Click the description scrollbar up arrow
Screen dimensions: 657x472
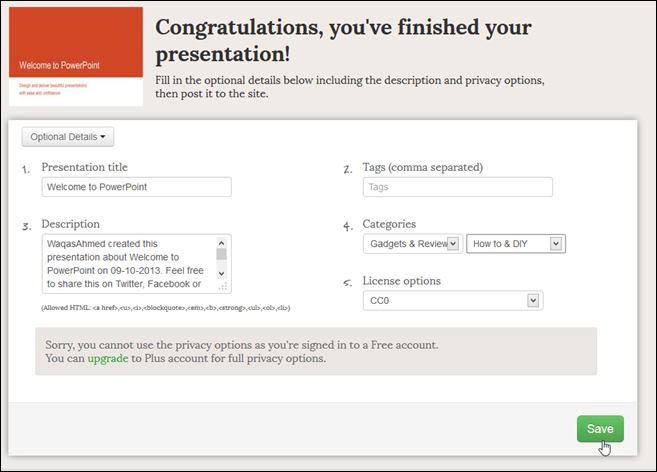[x=222, y=243]
